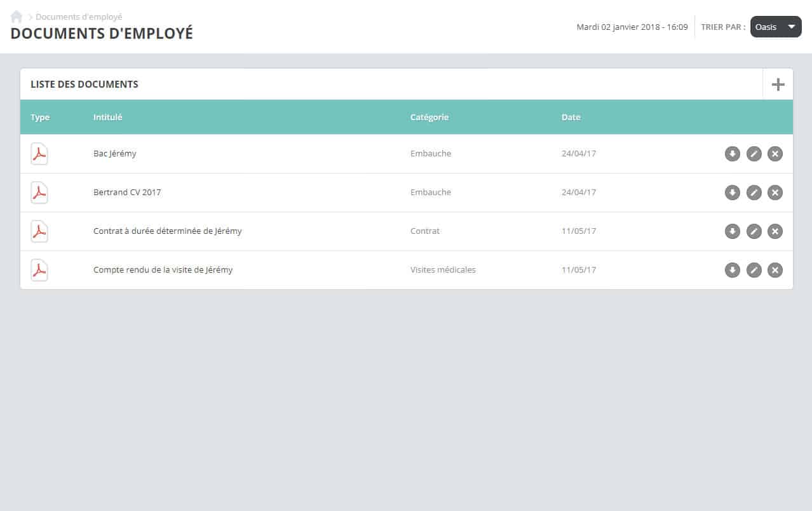Go to the home icon in breadcrumb
812x511 pixels.
17,17
